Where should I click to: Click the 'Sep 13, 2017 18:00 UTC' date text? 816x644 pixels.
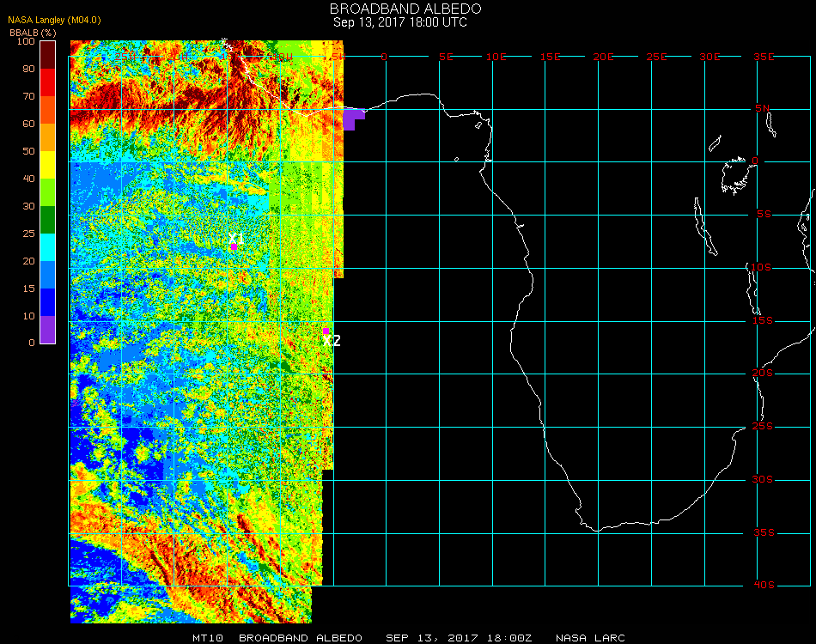tap(400, 22)
